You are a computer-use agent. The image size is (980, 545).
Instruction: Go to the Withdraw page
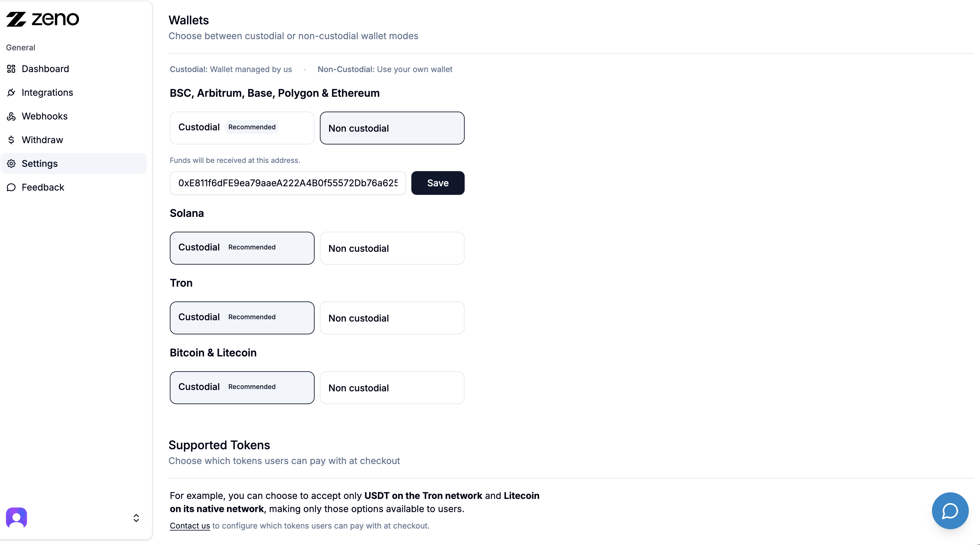(42, 140)
